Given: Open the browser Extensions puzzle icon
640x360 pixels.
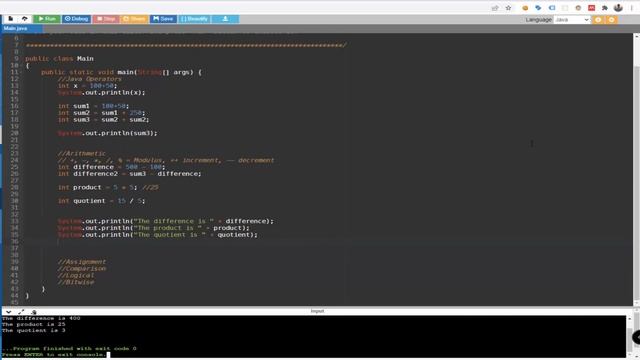Looking at the screenshot, I should (x=605, y=8).
